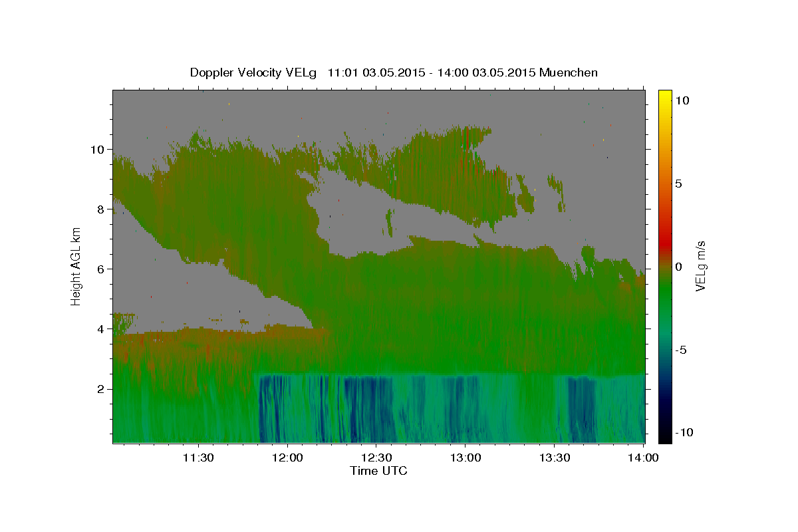This screenshot has height=532, width=798.
Task: Click the '13:30' time axis label
Action: (555, 458)
